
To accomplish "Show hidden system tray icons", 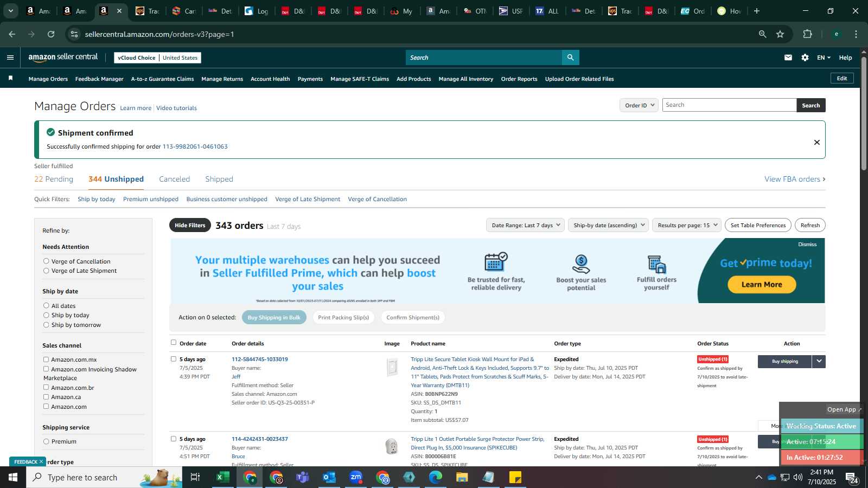I will (x=758, y=477).
